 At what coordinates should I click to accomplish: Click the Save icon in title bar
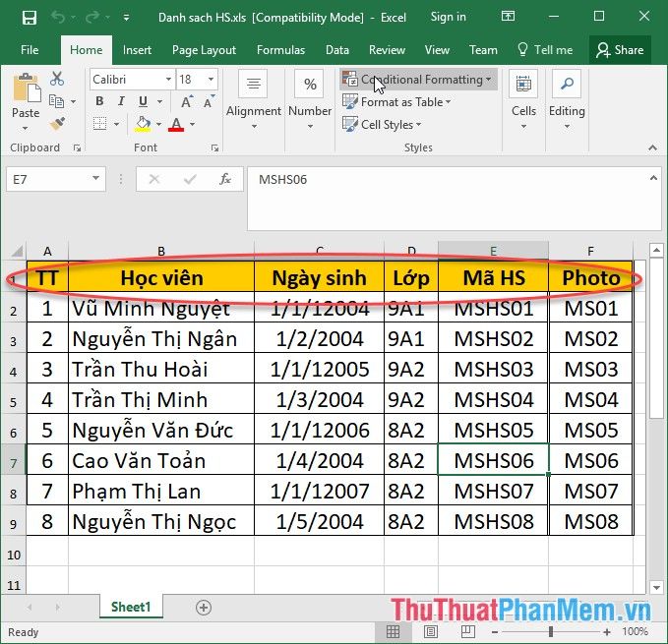(x=29, y=17)
